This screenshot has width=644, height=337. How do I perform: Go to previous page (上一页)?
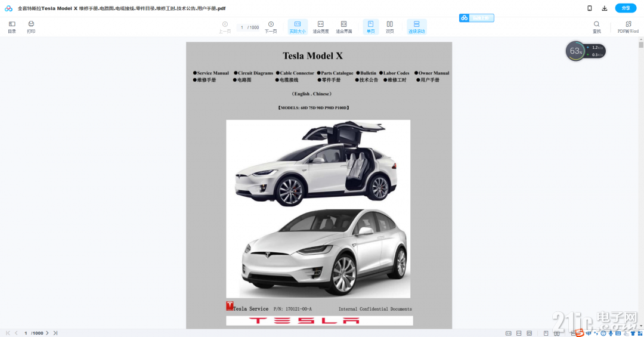tap(225, 27)
